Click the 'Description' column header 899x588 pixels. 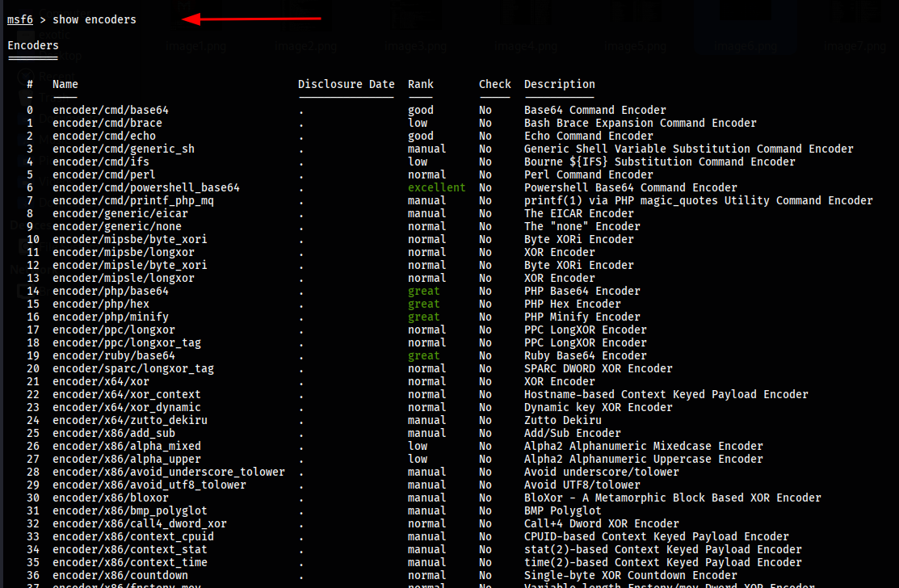pyautogui.click(x=559, y=84)
